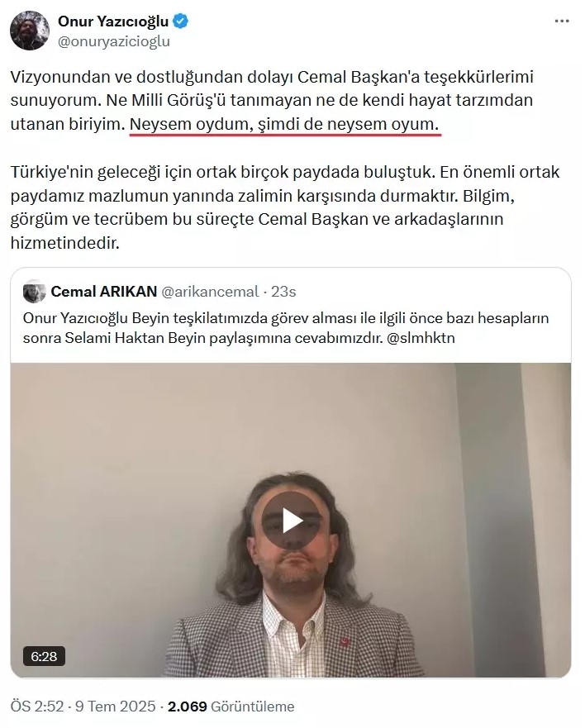Open the Cemal ARIKAN name in quoted tweet
The image size is (585, 728).
tap(103, 292)
